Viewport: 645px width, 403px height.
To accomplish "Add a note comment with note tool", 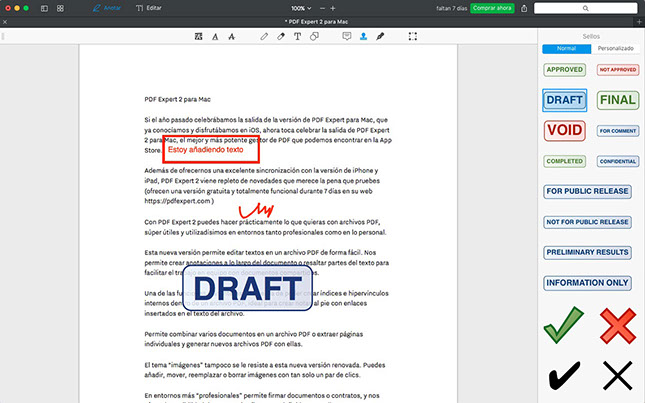I will [x=347, y=36].
